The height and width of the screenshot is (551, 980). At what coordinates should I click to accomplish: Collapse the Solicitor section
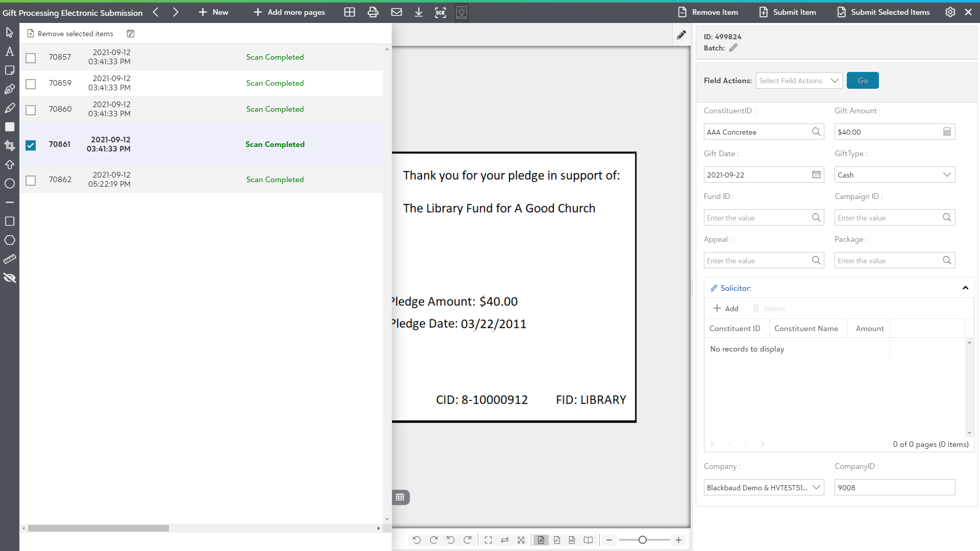click(965, 288)
